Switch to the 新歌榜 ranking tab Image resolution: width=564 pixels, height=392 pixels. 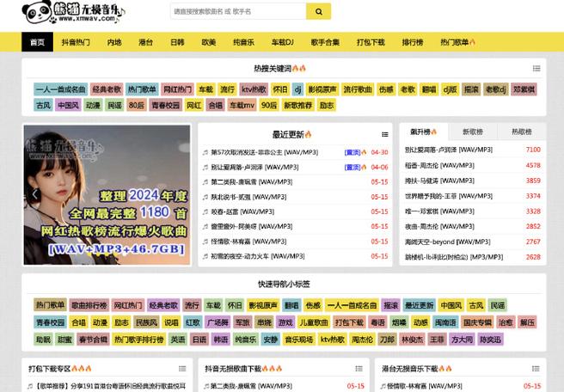[472, 132]
